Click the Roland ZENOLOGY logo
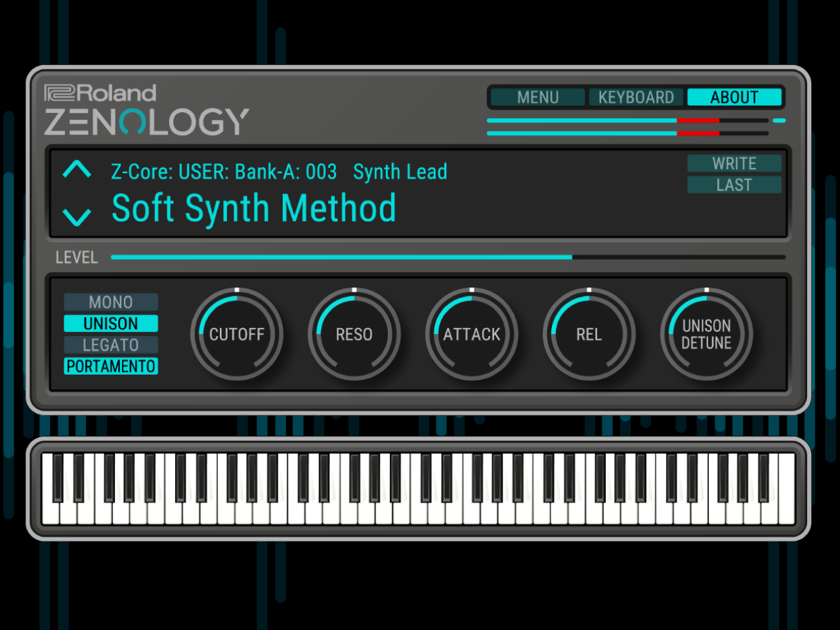Viewport: 840px width, 630px height. click(146, 110)
